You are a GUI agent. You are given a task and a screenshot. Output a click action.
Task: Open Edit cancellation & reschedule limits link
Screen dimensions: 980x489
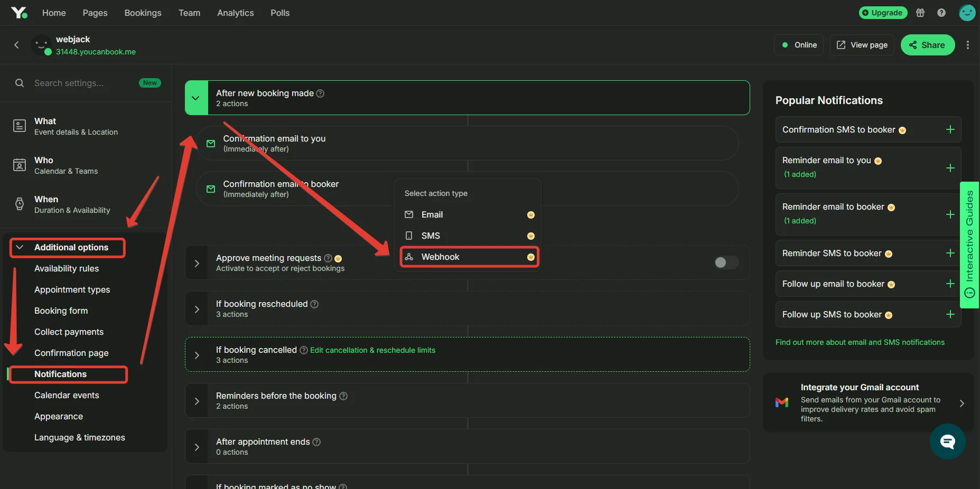(x=372, y=350)
